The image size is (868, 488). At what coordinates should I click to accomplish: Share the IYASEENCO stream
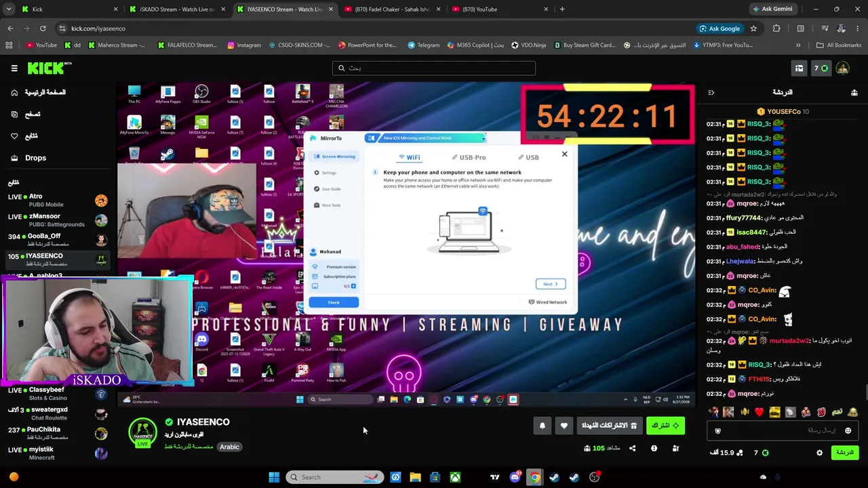pyautogui.click(x=632, y=448)
